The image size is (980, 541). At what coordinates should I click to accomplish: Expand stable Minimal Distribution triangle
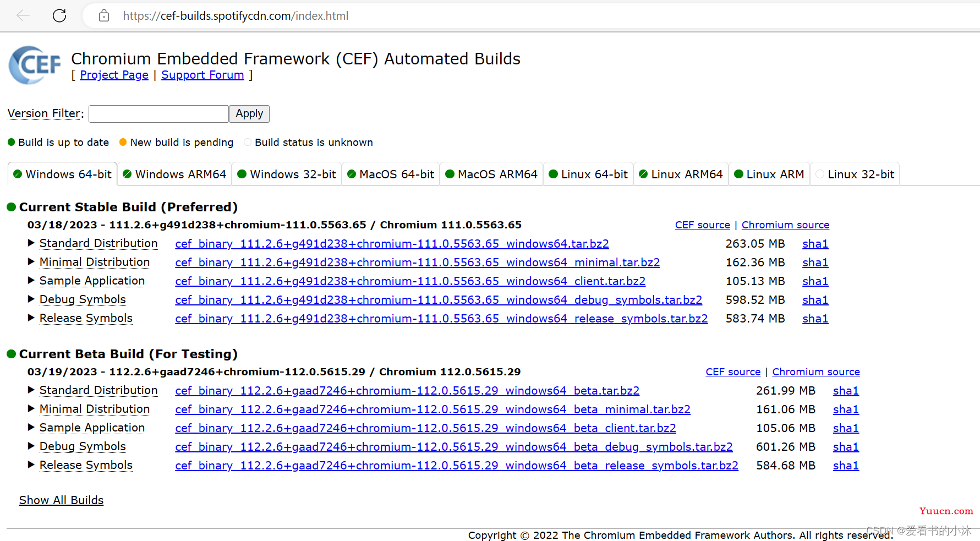tap(31, 261)
